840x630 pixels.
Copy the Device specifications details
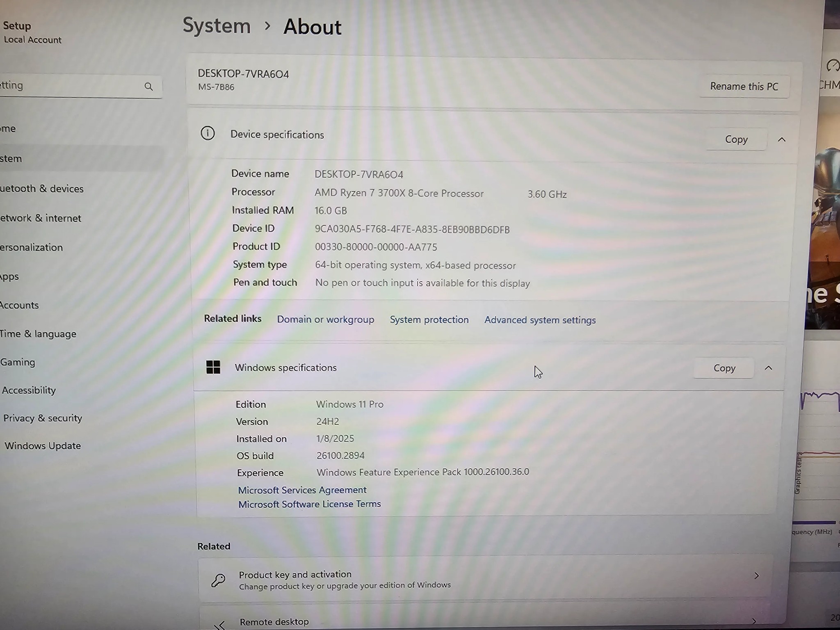coord(736,139)
